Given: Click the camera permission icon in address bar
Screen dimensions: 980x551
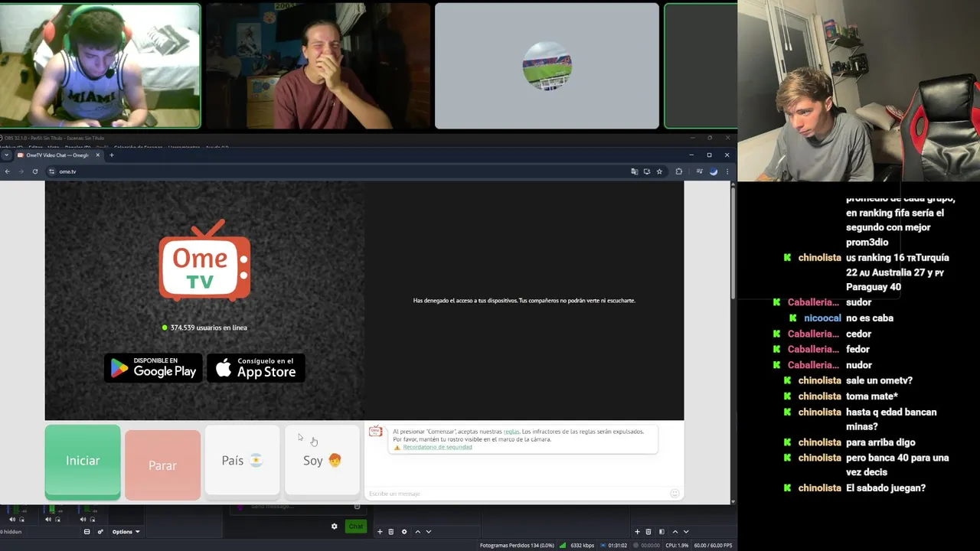Looking at the screenshot, I should 647,171.
